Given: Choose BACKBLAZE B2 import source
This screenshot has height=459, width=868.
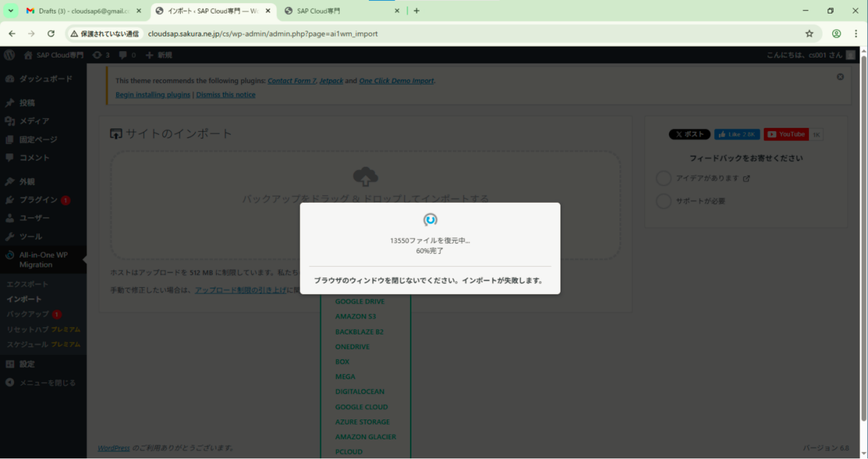Looking at the screenshot, I should pyautogui.click(x=359, y=332).
